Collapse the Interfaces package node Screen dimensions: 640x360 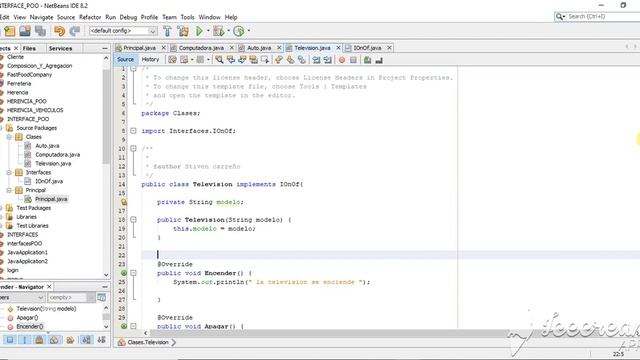coord(9,173)
